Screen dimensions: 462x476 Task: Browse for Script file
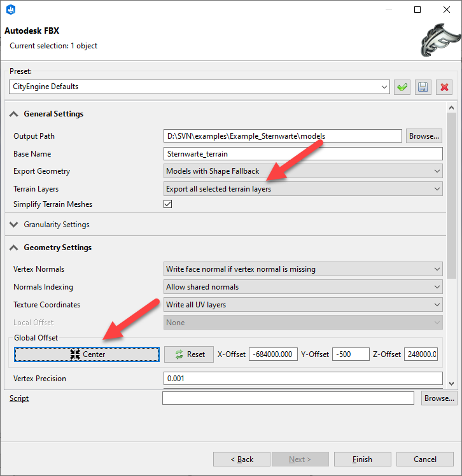(439, 398)
